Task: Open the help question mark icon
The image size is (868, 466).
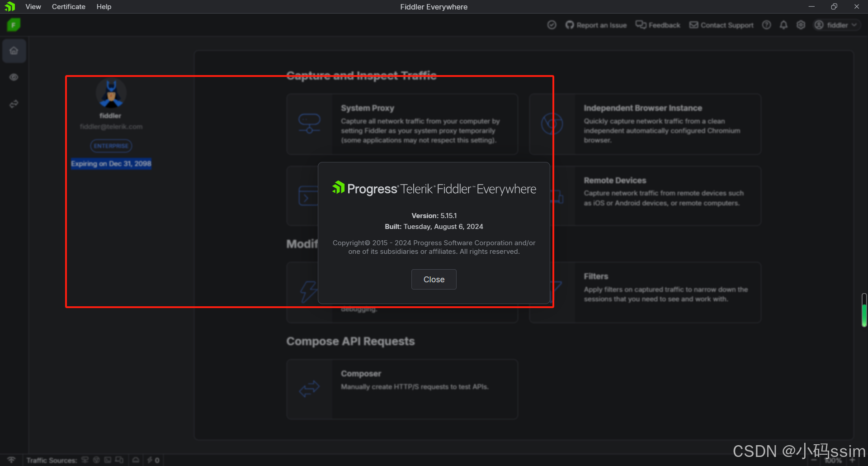Action: click(766, 25)
